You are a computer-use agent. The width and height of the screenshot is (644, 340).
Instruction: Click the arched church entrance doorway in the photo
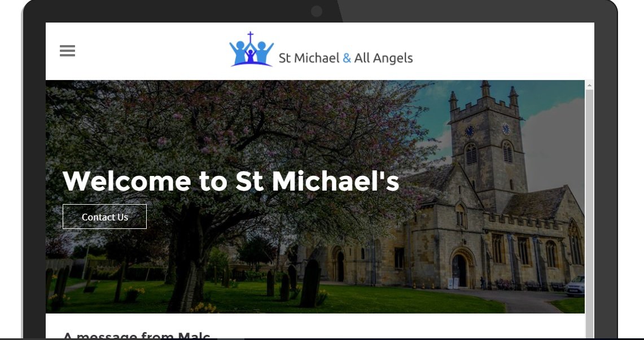(x=459, y=270)
